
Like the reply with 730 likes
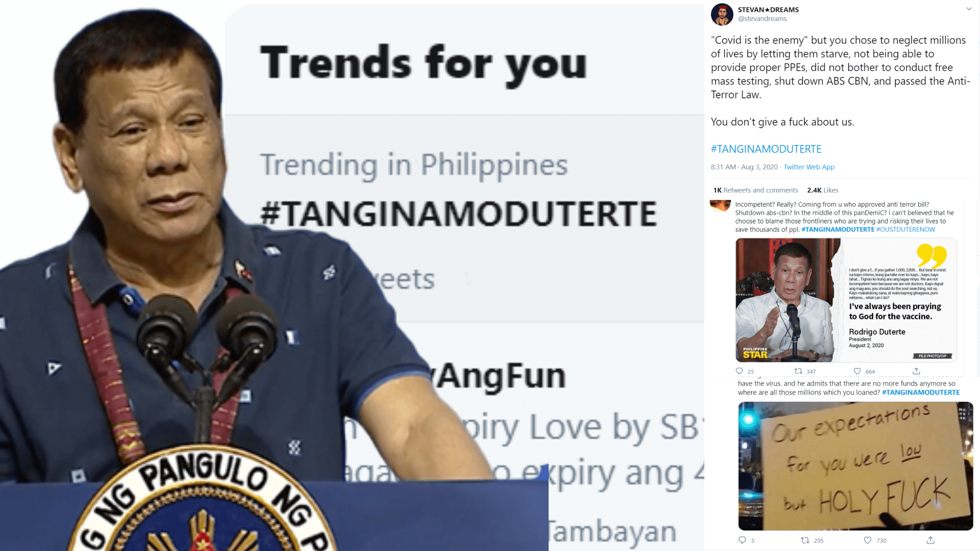pyautogui.click(x=868, y=540)
